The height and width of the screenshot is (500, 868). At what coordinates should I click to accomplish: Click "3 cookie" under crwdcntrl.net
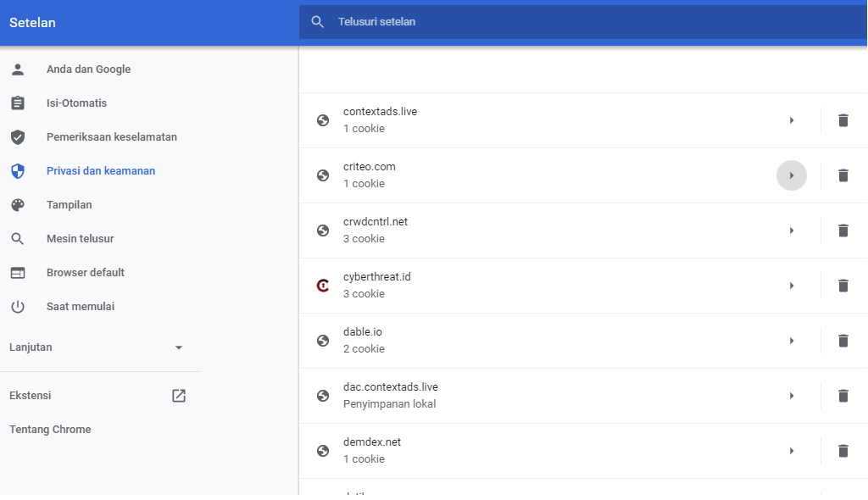click(x=364, y=239)
